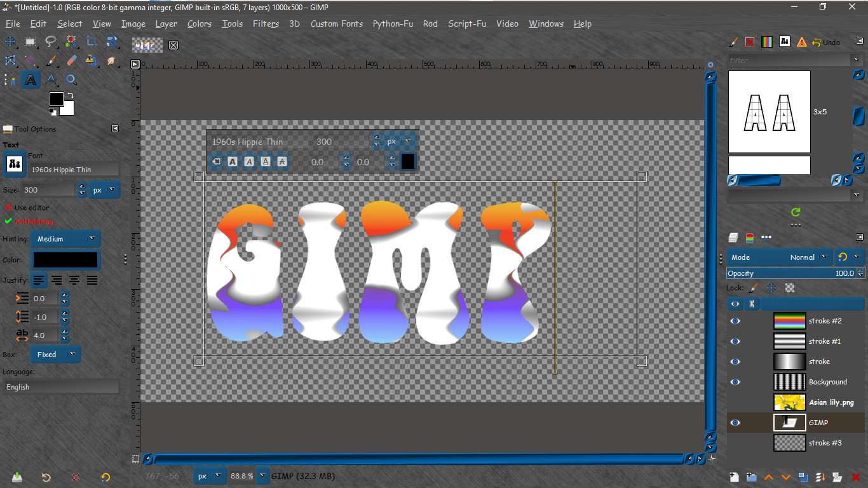Select the Crop tool

(x=92, y=42)
